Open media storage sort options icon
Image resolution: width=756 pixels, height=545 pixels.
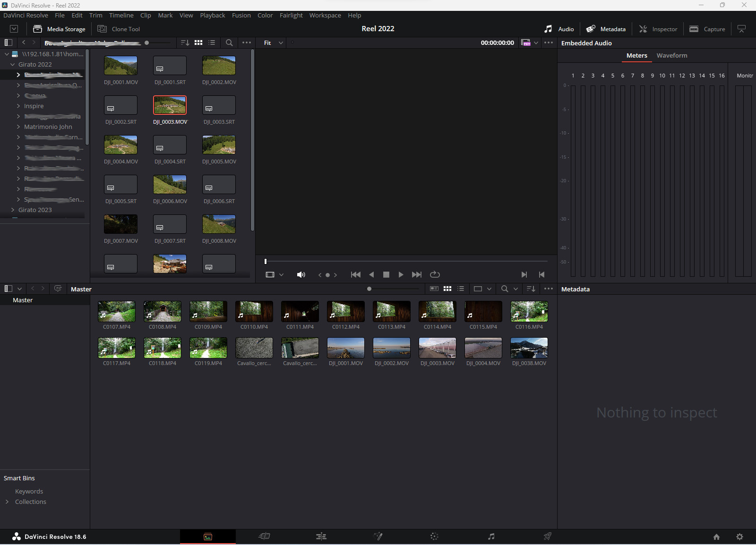[x=185, y=43]
